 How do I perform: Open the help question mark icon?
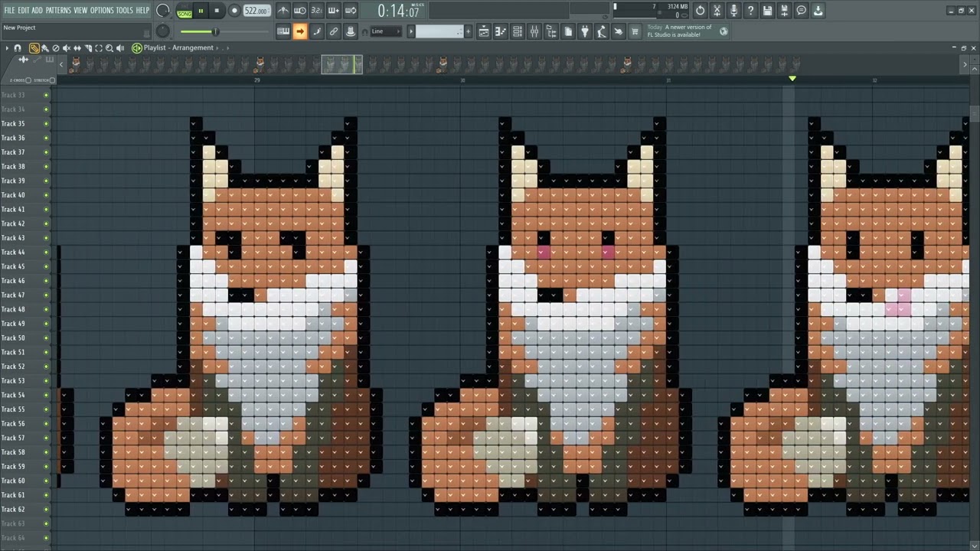(x=750, y=11)
